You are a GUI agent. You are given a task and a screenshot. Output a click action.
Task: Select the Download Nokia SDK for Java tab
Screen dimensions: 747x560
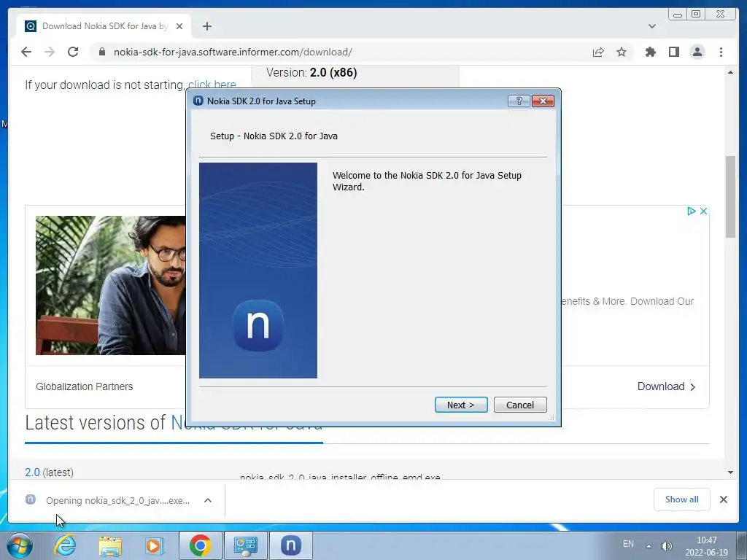click(x=104, y=26)
